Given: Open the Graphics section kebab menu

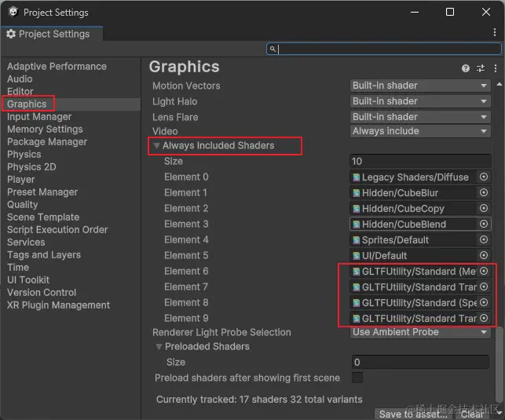Looking at the screenshot, I should tap(496, 68).
